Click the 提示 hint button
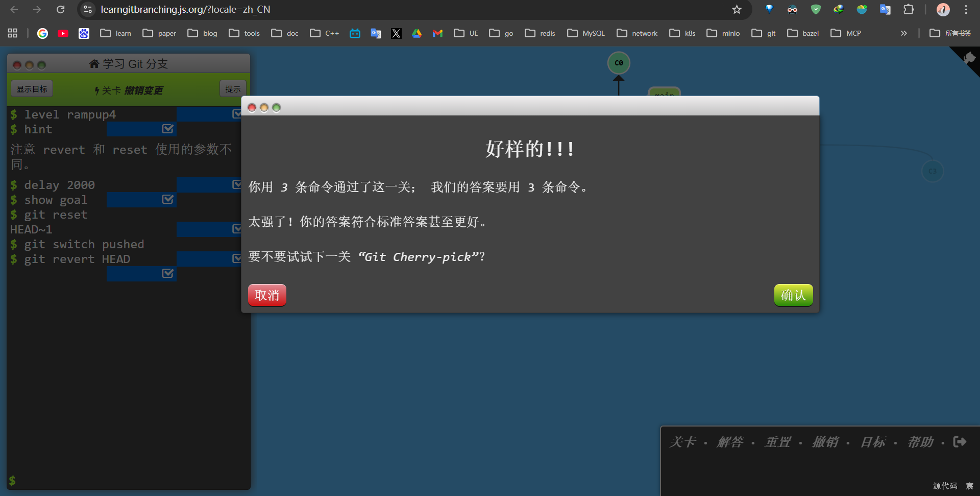The height and width of the screenshot is (496, 980). [x=233, y=89]
